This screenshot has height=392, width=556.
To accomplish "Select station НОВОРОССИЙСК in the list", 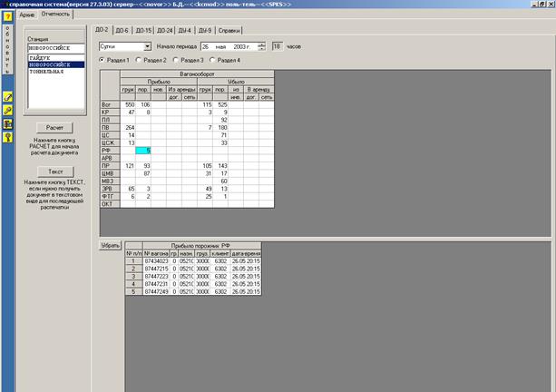I will coord(56,64).
